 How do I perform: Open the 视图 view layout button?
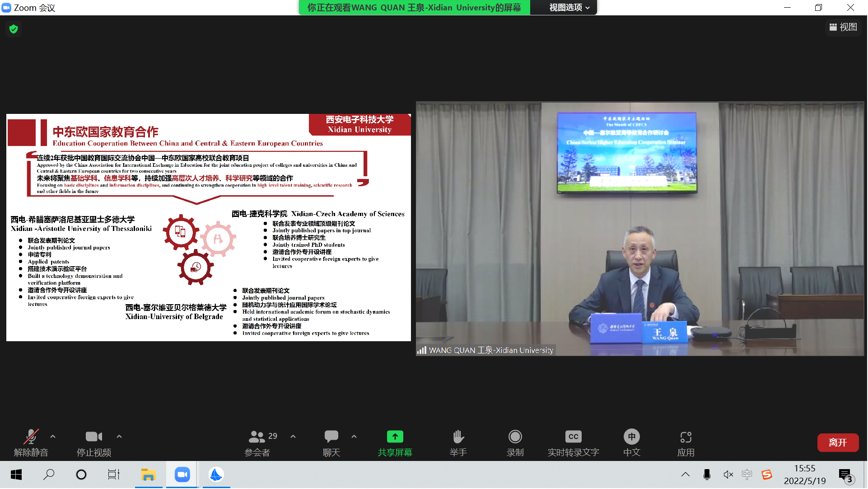[843, 27]
